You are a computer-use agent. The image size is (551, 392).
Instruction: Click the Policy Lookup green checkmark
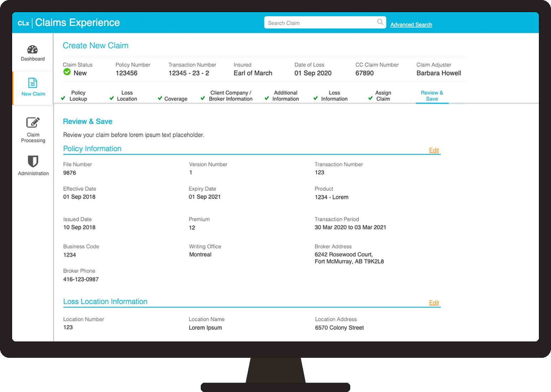(x=63, y=98)
